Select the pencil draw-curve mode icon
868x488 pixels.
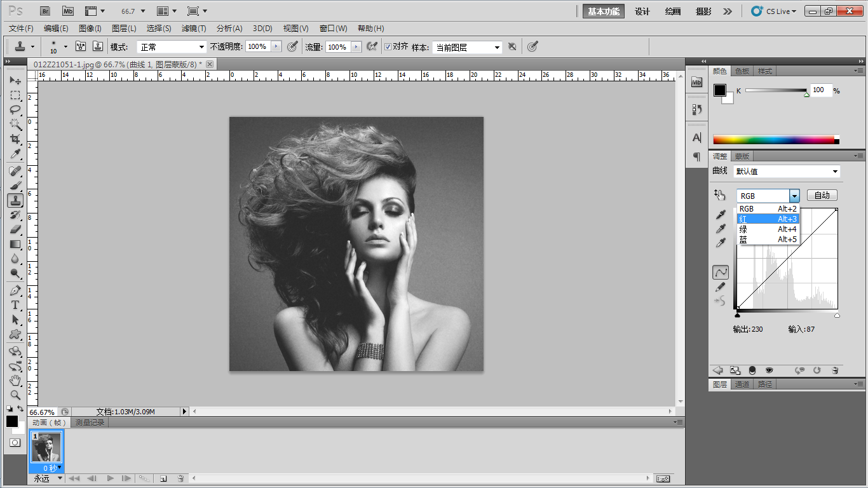click(x=721, y=287)
